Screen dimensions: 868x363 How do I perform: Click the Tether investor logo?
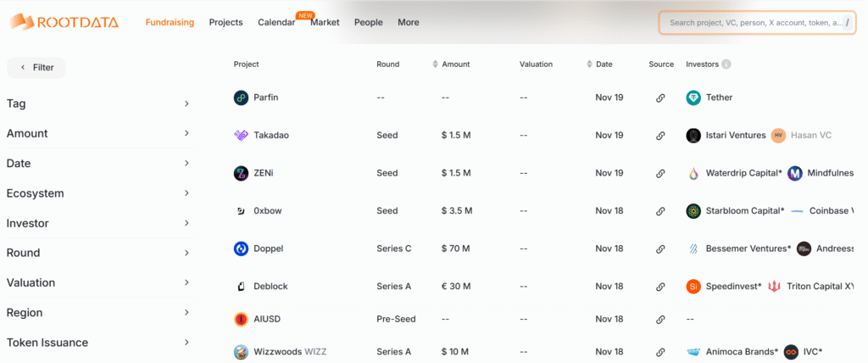[693, 98]
